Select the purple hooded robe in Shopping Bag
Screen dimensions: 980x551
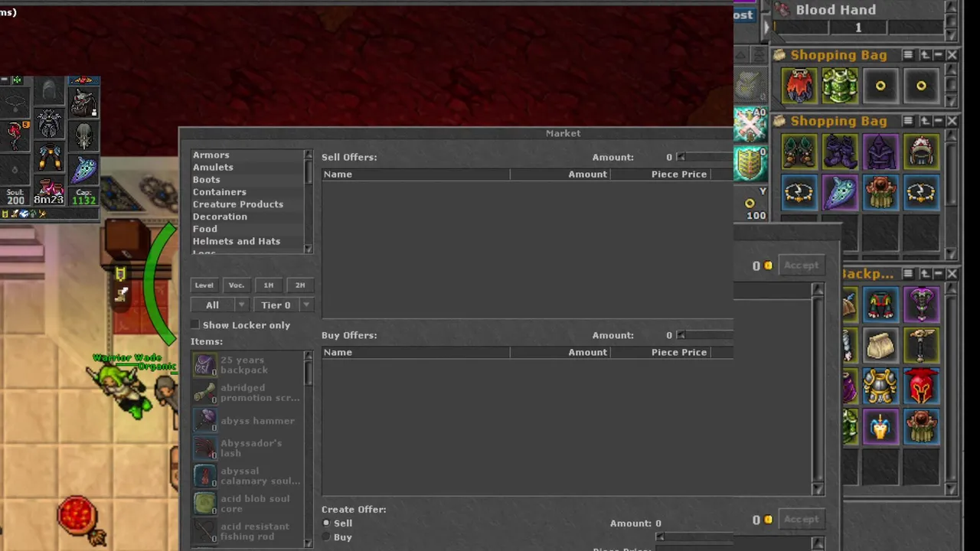[x=880, y=152]
